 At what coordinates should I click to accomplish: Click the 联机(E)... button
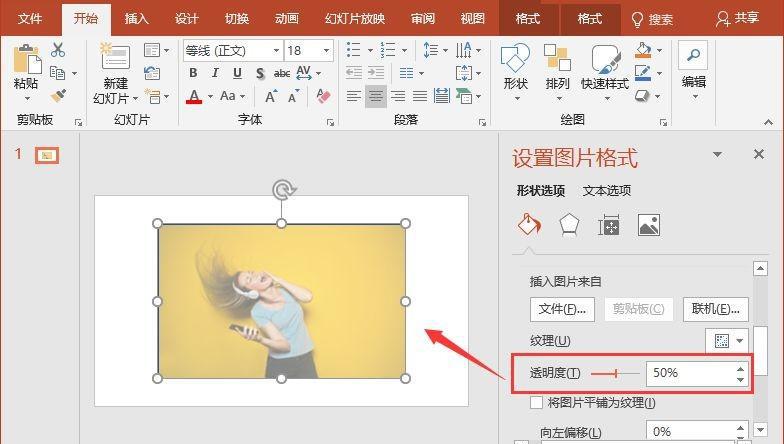715,309
